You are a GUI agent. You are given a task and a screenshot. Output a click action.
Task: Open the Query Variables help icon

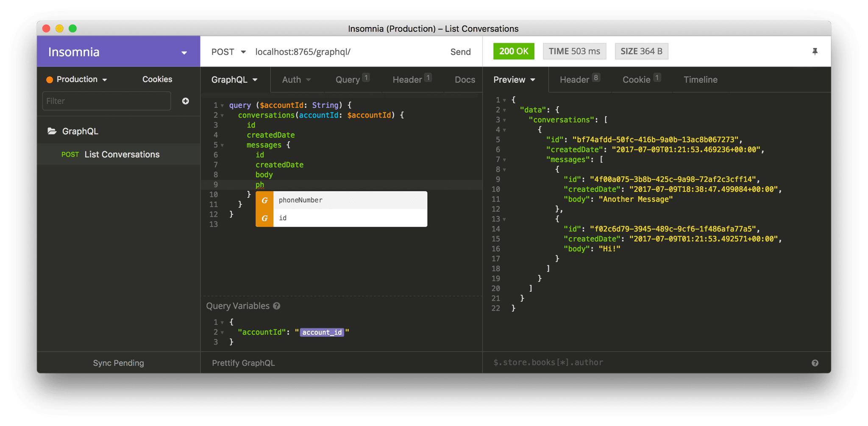277,305
